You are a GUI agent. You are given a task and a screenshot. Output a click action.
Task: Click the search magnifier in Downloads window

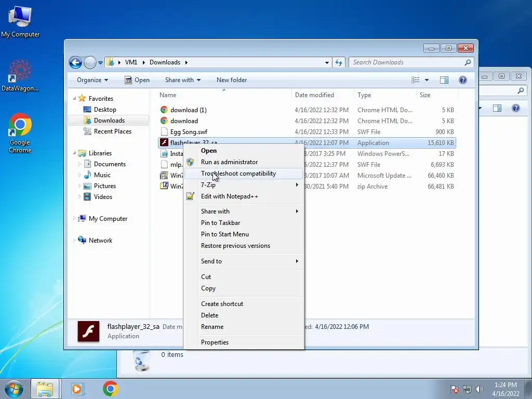(468, 62)
